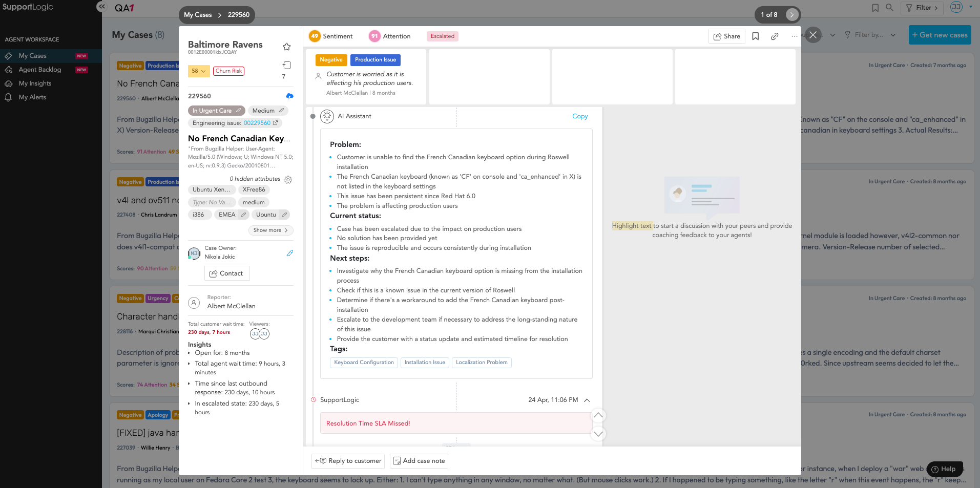Star the Baltimore Ravens account
980x488 pixels.
[x=286, y=47]
